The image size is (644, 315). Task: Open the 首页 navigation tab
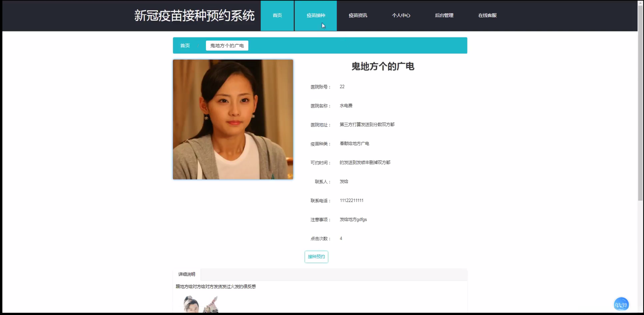[x=277, y=15]
